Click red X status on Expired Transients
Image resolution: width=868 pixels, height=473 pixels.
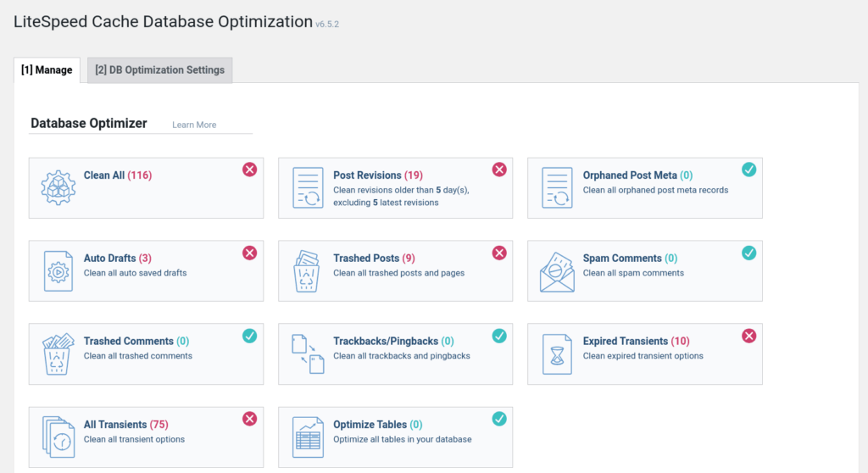coord(749,336)
